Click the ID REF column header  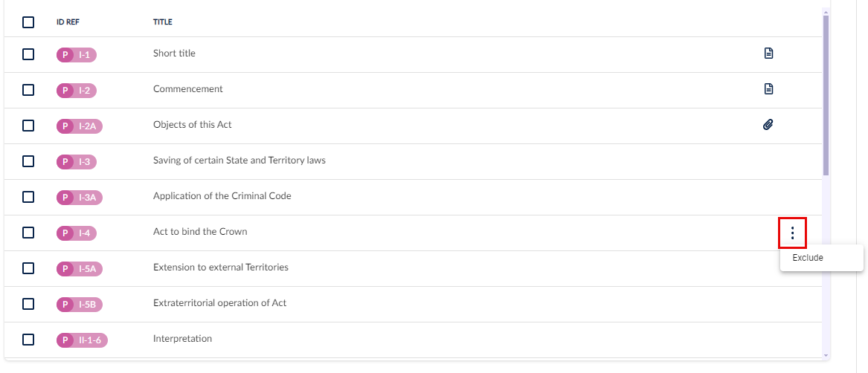[x=68, y=22]
